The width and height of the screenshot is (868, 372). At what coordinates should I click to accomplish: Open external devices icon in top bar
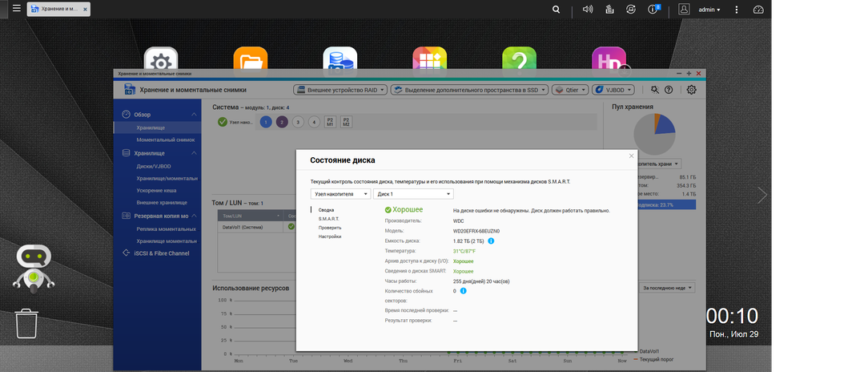point(630,10)
